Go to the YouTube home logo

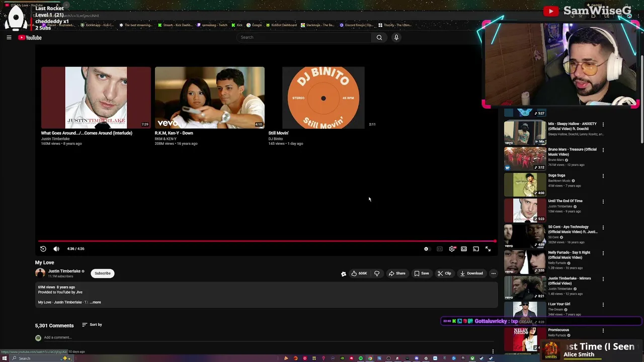(x=30, y=37)
